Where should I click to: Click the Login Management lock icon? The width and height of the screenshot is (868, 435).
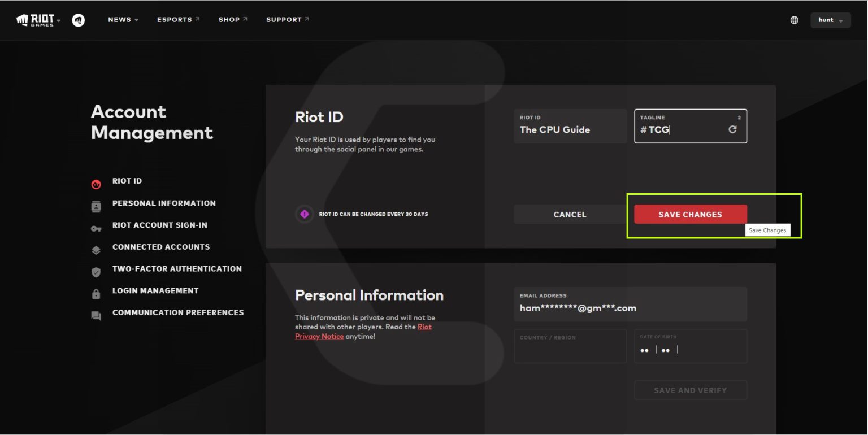[96, 294]
